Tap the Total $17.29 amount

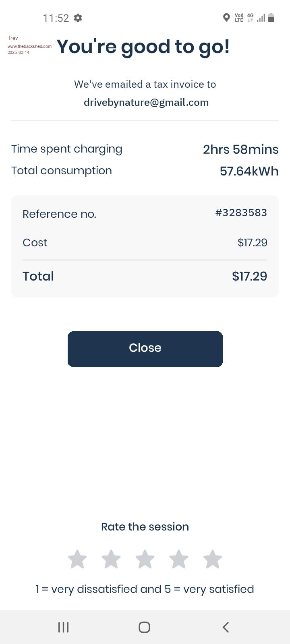tap(249, 276)
